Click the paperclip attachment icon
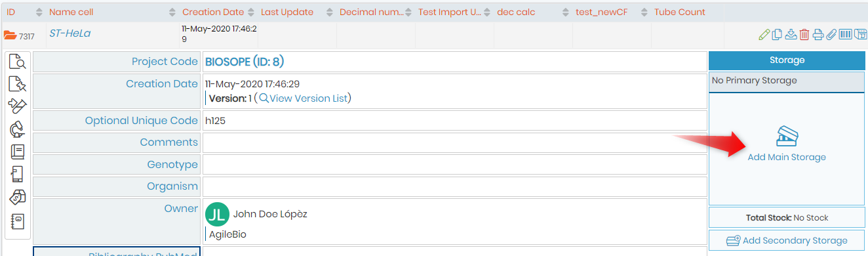The width and height of the screenshot is (868, 256). tap(831, 35)
